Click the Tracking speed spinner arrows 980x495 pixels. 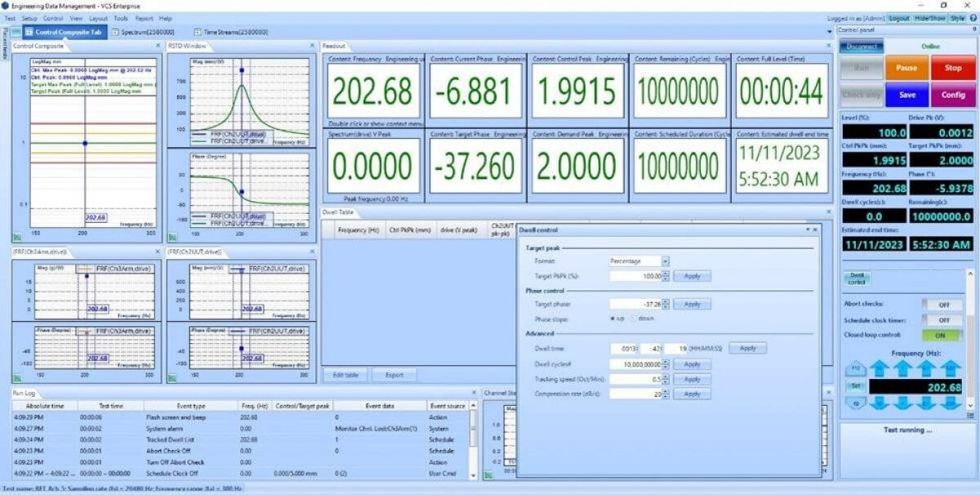click(666, 379)
